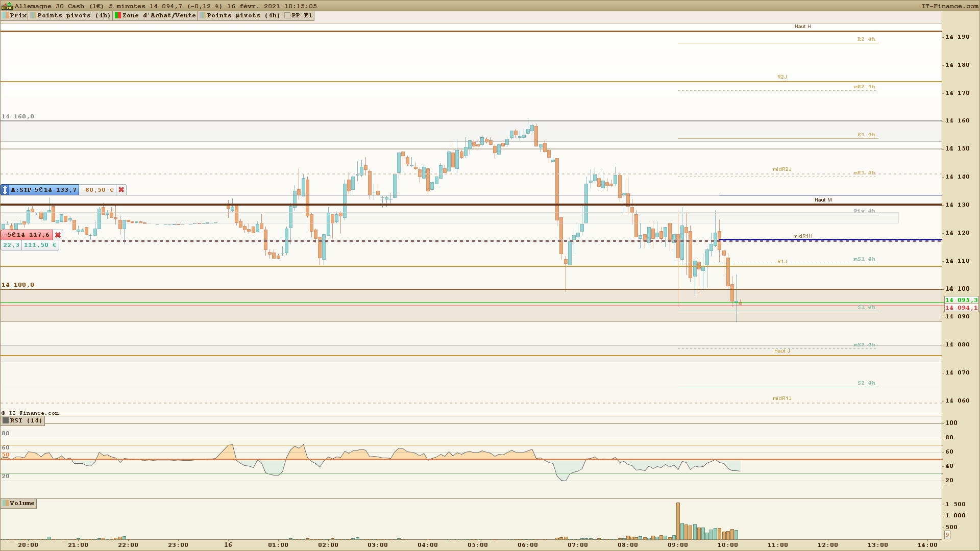
Task: Click the icon on first Points pivots (4h)
Action: pyautogui.click(x=33, y=16)
